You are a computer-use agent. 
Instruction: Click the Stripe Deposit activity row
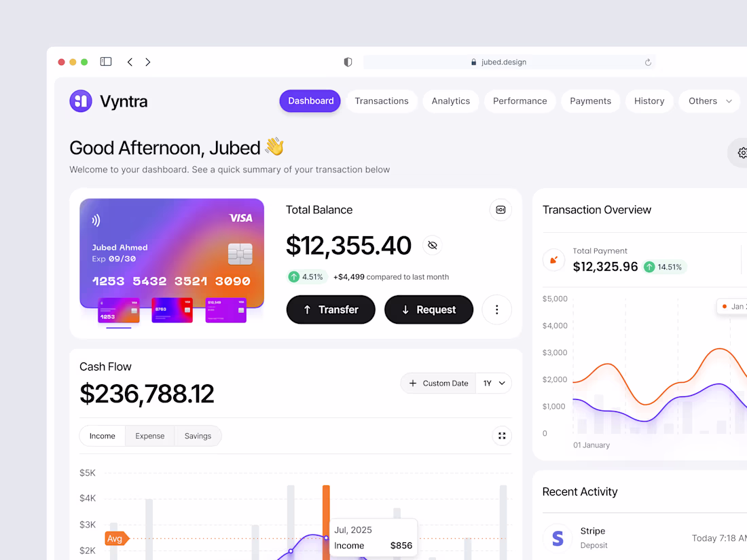pyautogui.click(x=644, y=538)
